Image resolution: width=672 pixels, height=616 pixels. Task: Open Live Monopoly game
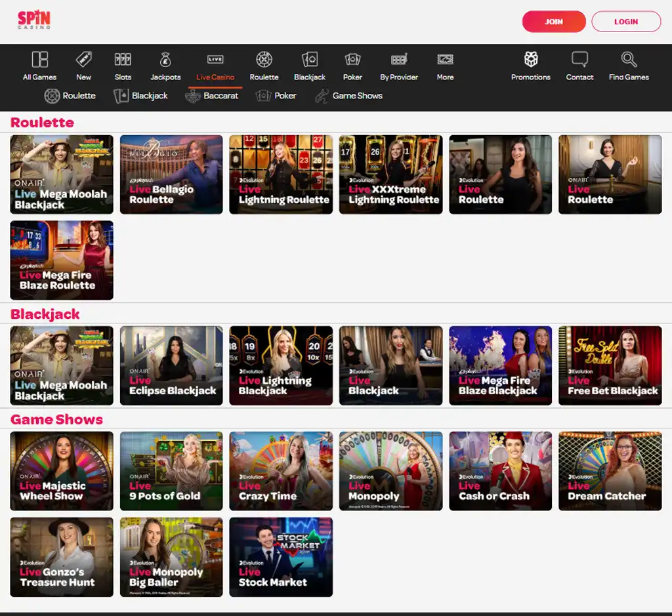[x=391, y=471]
